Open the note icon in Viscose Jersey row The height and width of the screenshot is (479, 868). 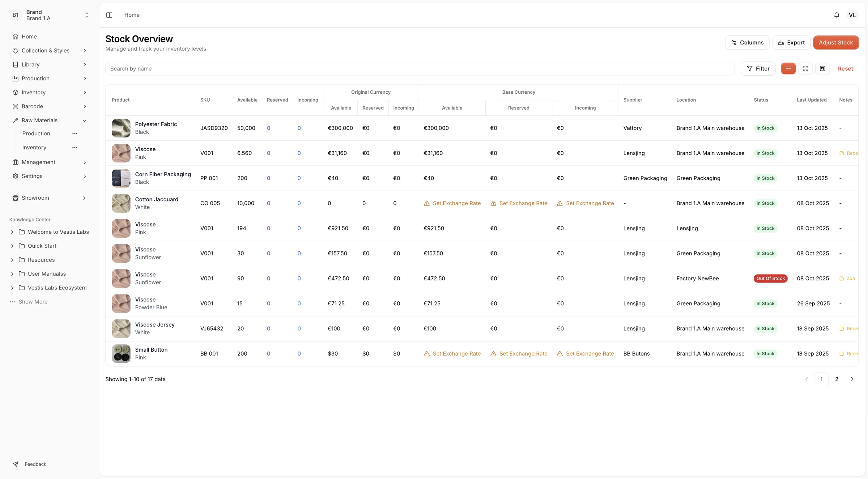[842, 328]
